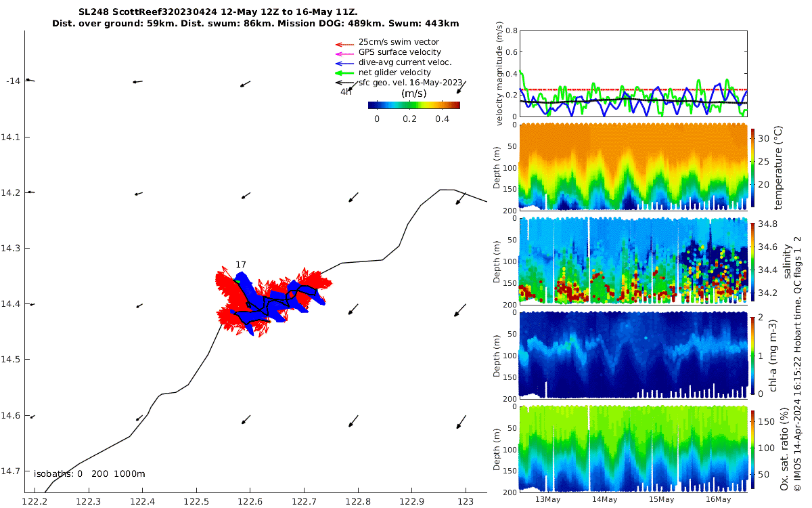Click the '16May' time axis tick label
The image size is (812, 508).
pyautogui.click(x=719, y=500)
